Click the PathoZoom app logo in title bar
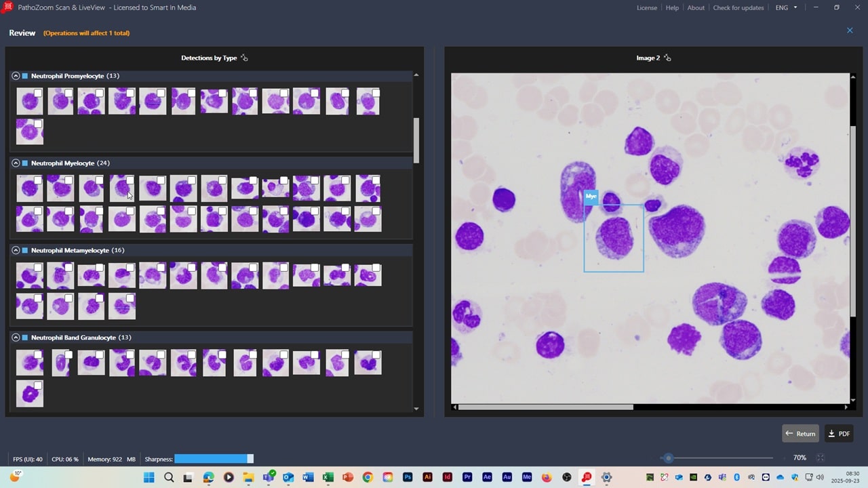The image size is (868, 488). (x=7, y=7)
